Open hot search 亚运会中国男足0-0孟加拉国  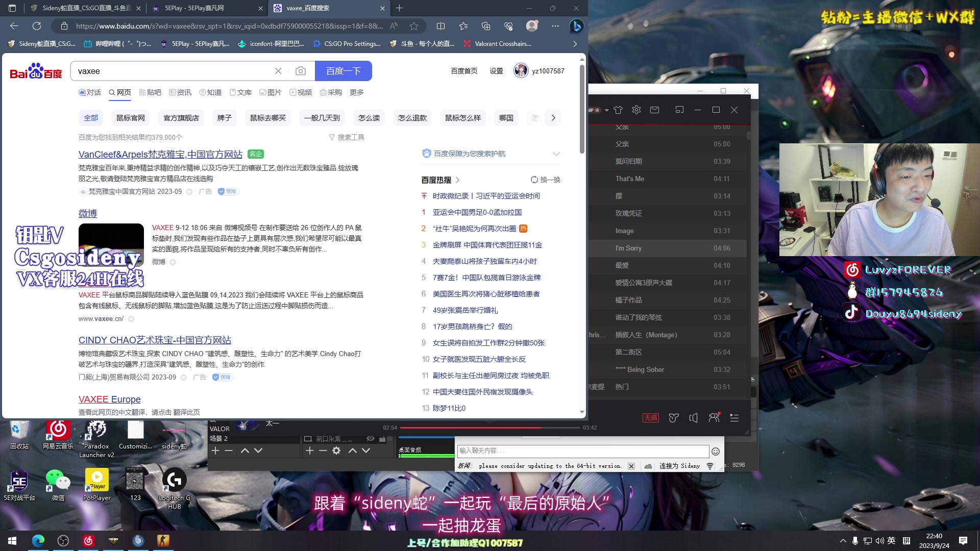click(477, 212)
